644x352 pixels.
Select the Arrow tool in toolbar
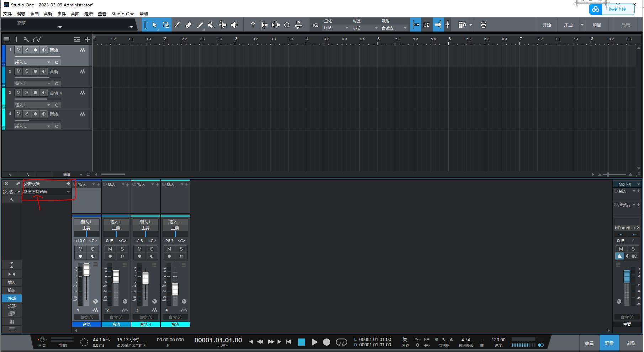(x=154, y=25)
